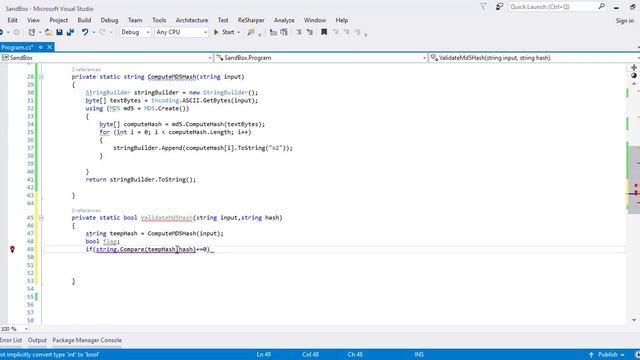The height and width of the screenshot is (360, 640).
Task: Click the New Project toolbar icon
Action: [31, 32]
